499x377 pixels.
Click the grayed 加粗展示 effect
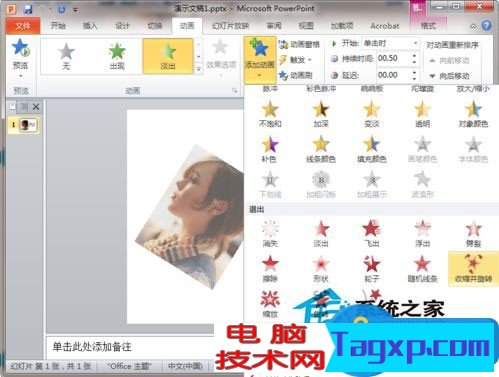tap(372, 184)
